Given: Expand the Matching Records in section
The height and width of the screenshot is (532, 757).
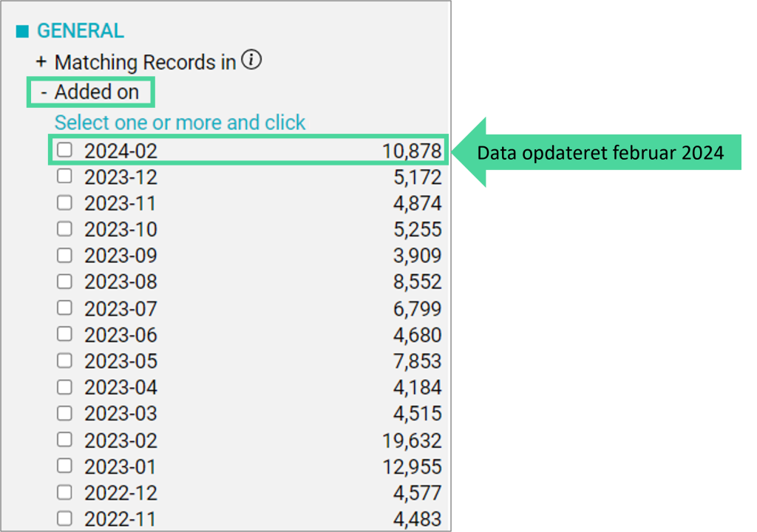Looking at the screenshot, I should pos(41,62).
